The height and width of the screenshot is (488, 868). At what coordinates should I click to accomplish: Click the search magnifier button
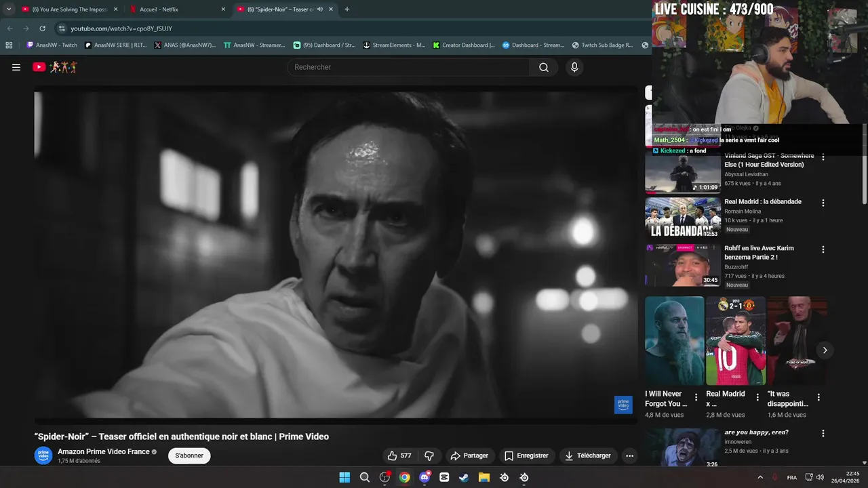coord(544,67)
